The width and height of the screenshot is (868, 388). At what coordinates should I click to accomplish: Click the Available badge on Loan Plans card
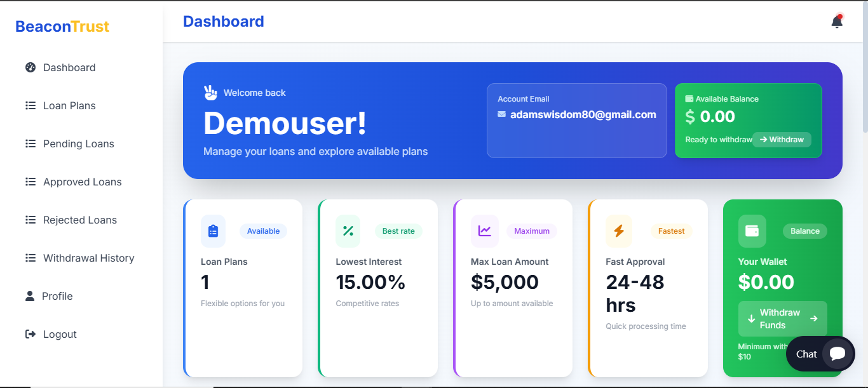(263, 231)
